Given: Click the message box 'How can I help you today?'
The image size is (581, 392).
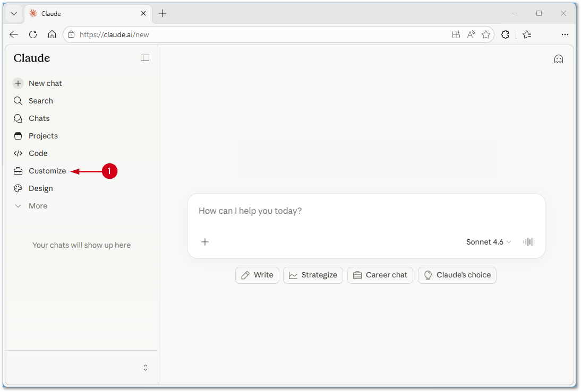Looking at the screenshot, I should coord(366,211).
